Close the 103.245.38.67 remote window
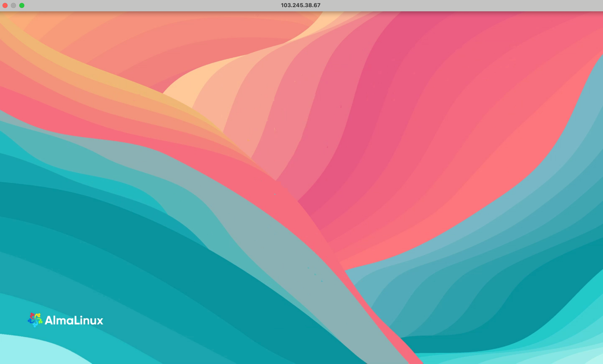 click(x=5, y=5)
